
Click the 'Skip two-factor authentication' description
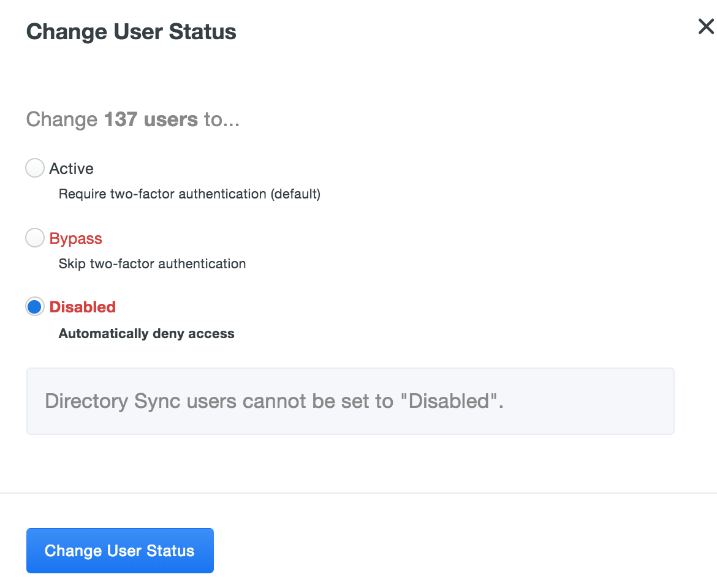tap(152, 264)
